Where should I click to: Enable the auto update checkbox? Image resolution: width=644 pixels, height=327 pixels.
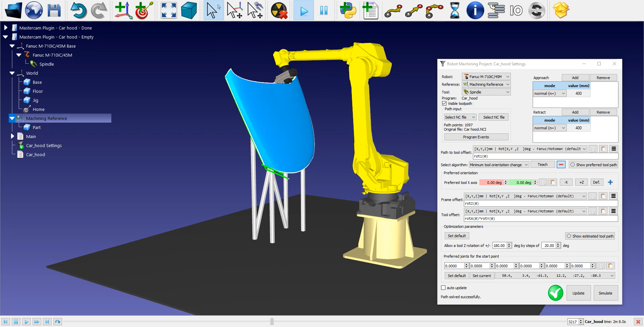coord(443,288)
